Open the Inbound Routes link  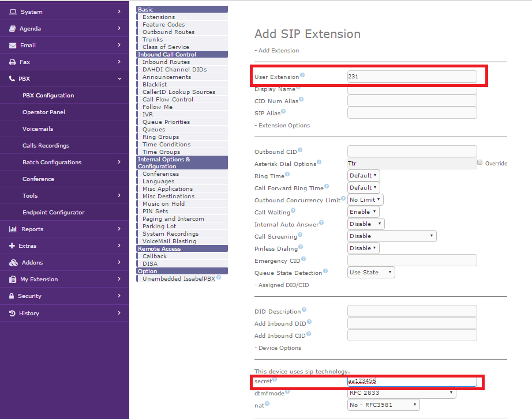pyautogui.click(x=166, y=62)
